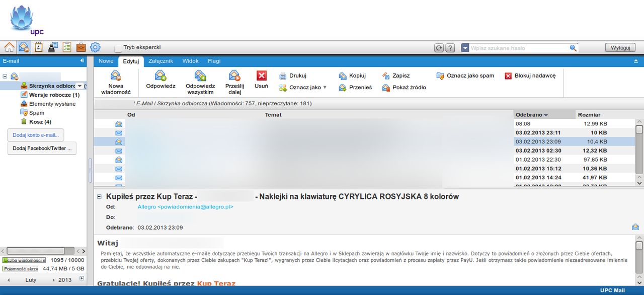This screenshot has width=644, height=295.
Task: Click envelope icon of 08:08 message row
Action: click(x=119, y=123)
